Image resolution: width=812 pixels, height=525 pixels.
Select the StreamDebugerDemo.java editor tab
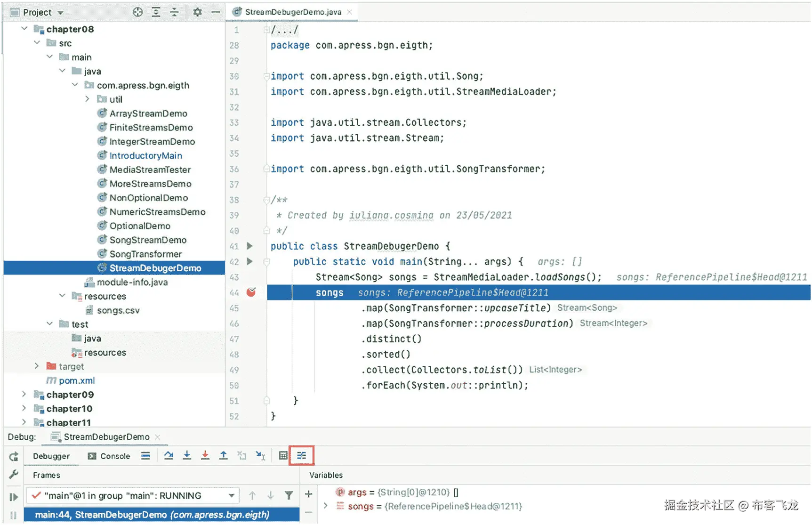pyautogui.click(x=293, y=12)
